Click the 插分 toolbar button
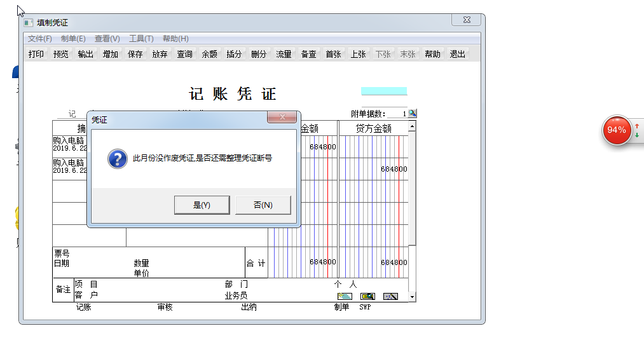 point(234,54)
